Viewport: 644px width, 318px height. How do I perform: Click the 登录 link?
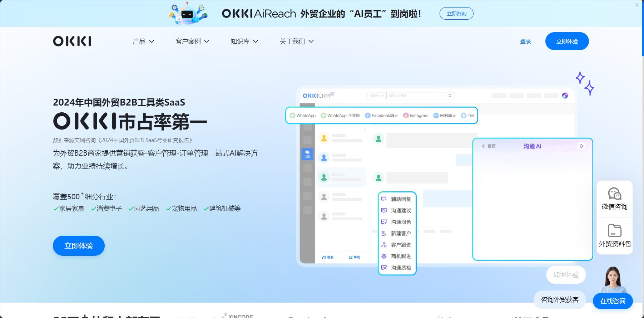525,41
